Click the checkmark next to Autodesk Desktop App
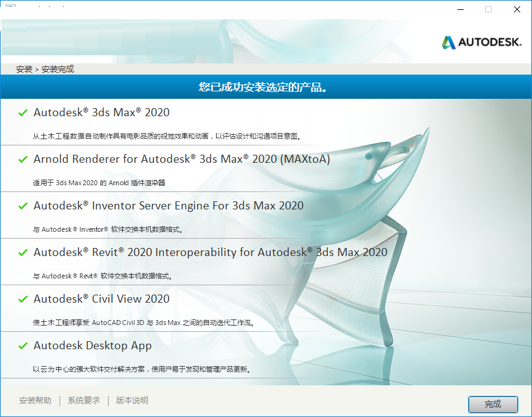The image size is (532, 417). 23,346
